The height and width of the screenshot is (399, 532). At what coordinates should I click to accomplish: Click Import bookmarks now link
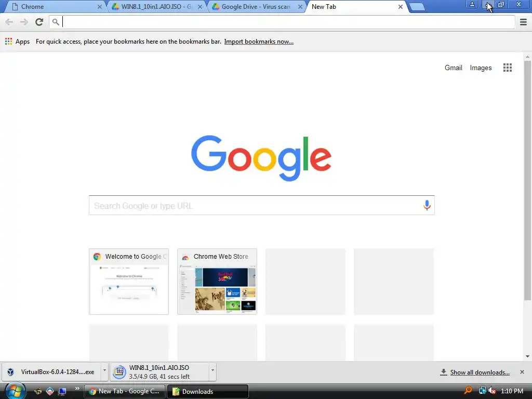(259, 42)
